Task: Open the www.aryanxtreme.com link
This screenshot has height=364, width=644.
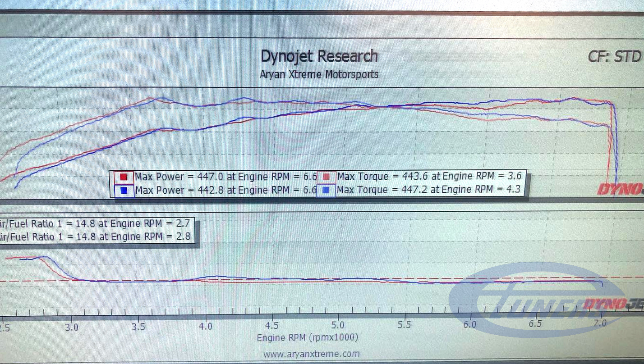Action: (x=312, y=354)
